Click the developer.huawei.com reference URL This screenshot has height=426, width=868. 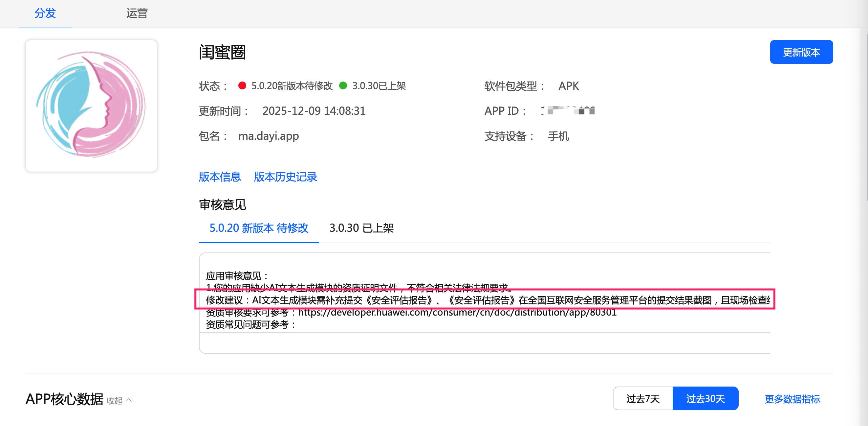pyautogui.click(x=457, y=313)
